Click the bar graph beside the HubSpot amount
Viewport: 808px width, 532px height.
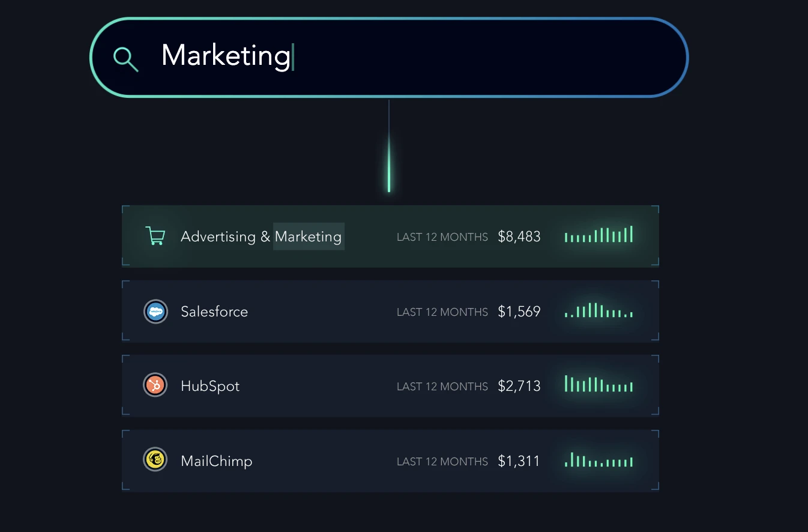pyautogui.click(x=598, y=386)
